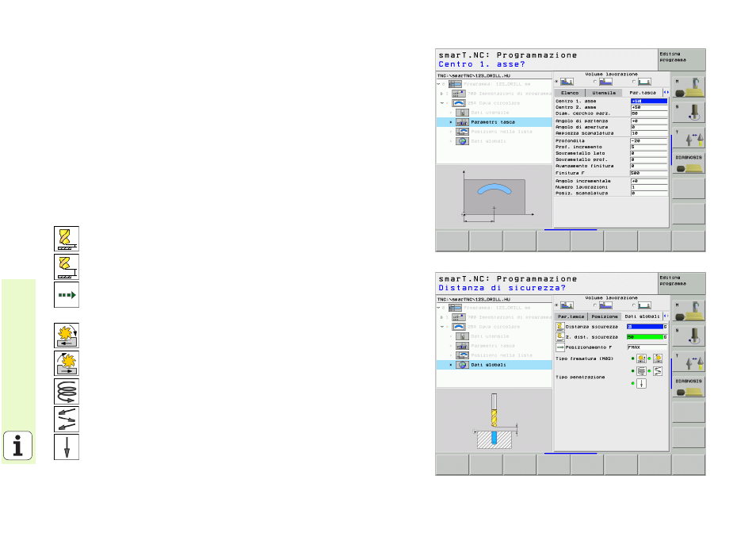The image size is (756, 533).
Task: Click the Finitura F input field
Action: 648,173
